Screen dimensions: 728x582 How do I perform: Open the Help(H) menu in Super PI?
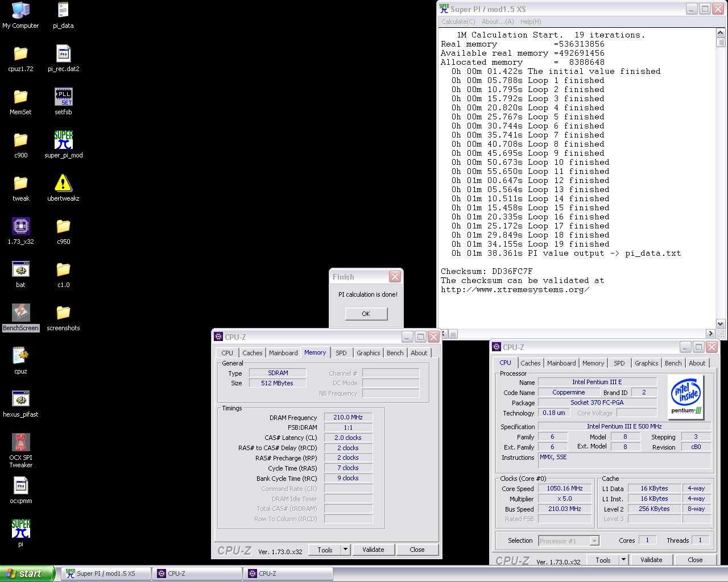click(531, 22)
